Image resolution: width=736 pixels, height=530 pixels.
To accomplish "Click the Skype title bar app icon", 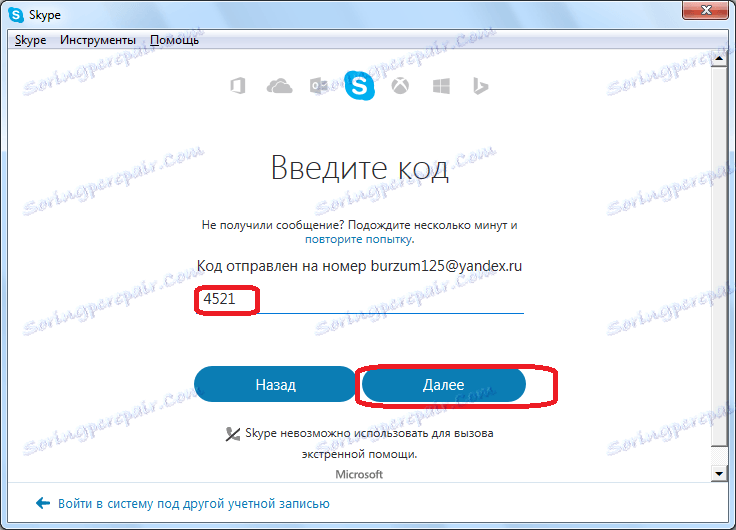I will (15, 15).
